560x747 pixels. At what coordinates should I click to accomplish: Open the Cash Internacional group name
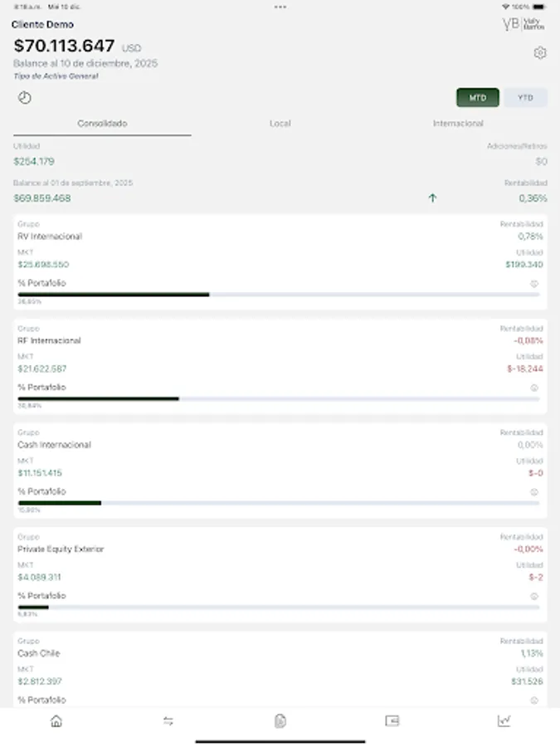coord(54,445)
